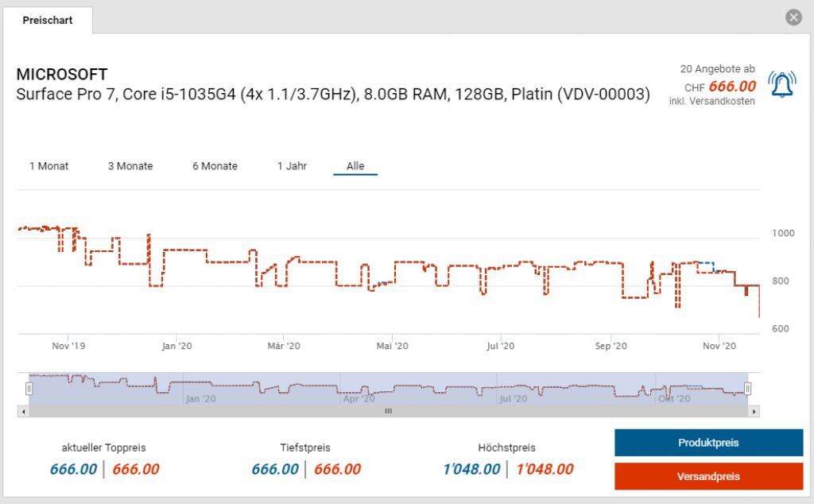The image size is (814, 504).
Task: Click the price alert bell icon
Action: pyautogui.click(x=782, y=83)
